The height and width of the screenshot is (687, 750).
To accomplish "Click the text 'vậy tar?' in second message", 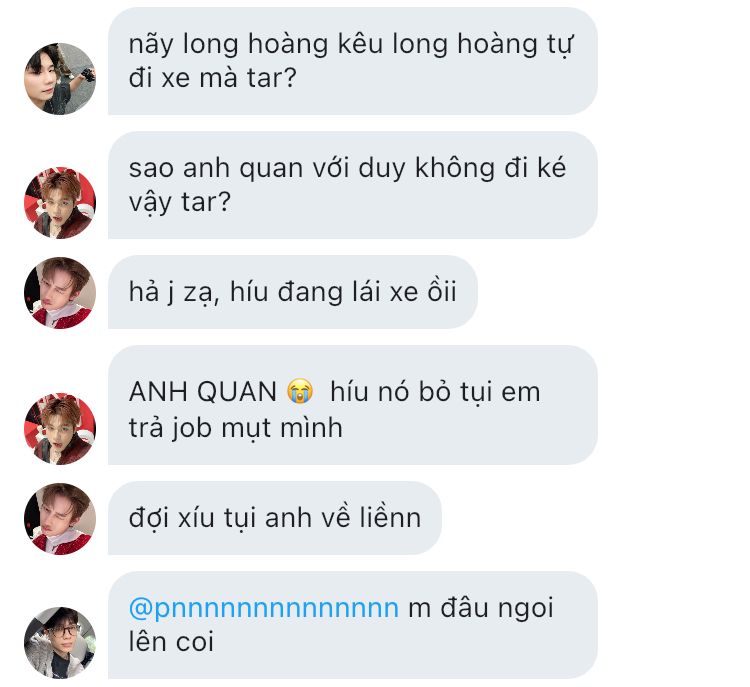I will (x=180, y=203).
